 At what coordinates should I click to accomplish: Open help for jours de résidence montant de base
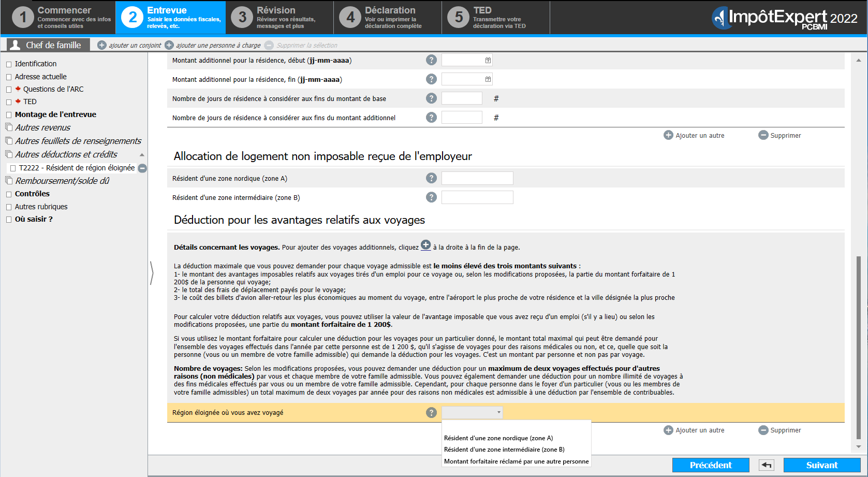point(431,98)
